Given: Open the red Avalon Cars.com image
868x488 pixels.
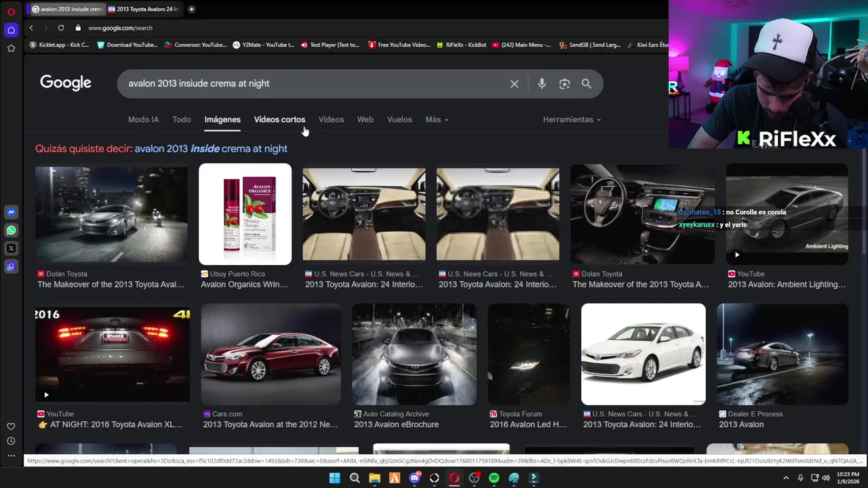Looking at the screenshot, I should (x=271, y=354).
